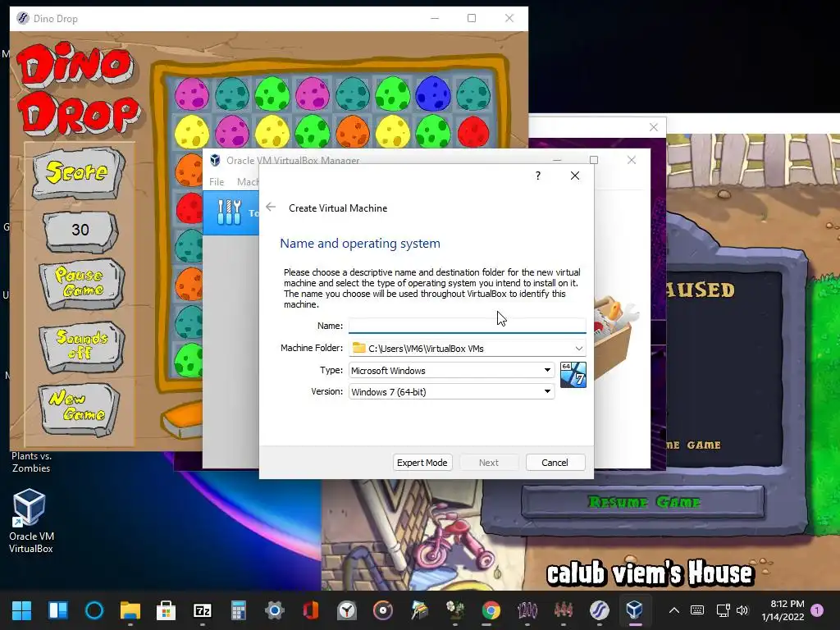Image resolution: width=840 pixels, height=630 pixels.
Task: Click the first yellow egg in the second row
Action: [x=192, y=132]
